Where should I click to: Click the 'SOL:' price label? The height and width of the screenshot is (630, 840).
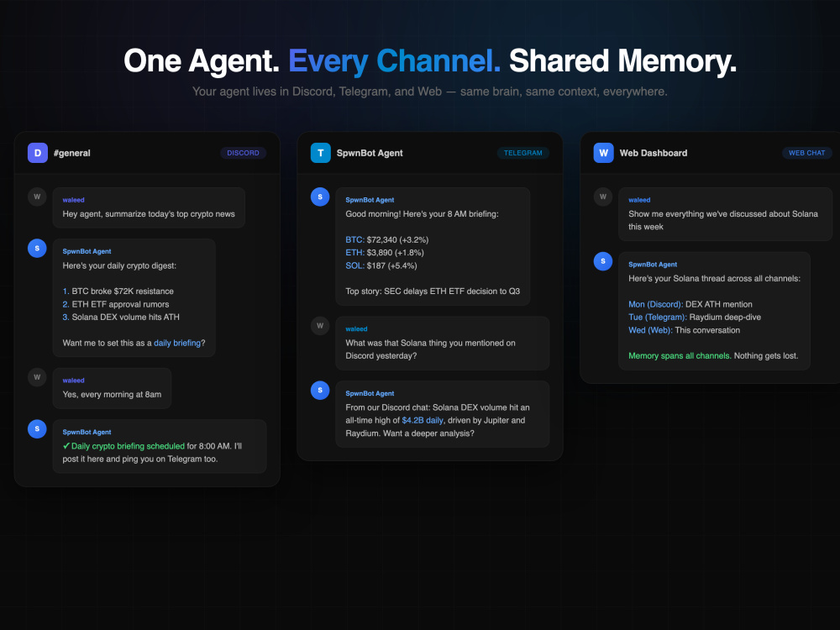coord(354,265)
